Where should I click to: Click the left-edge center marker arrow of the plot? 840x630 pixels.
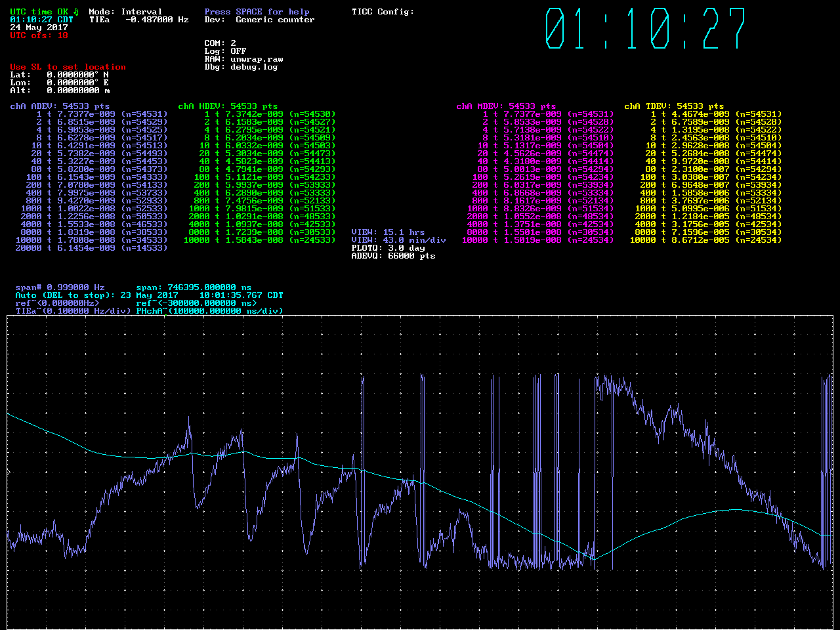[9, 472]
